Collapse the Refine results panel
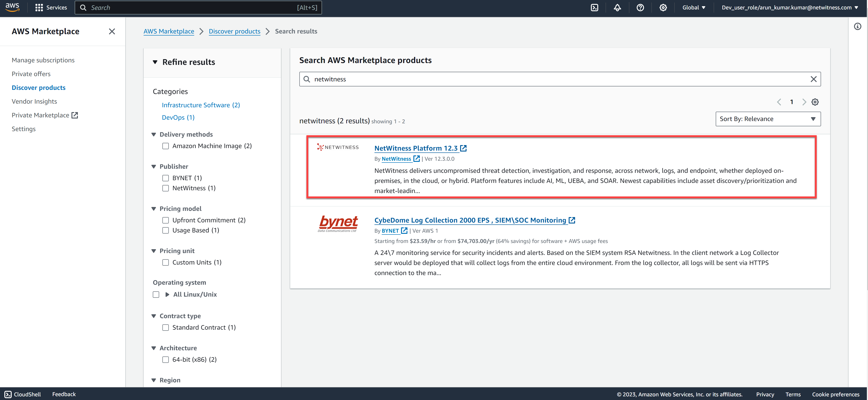The image size is (868, 400). (155, 62)
